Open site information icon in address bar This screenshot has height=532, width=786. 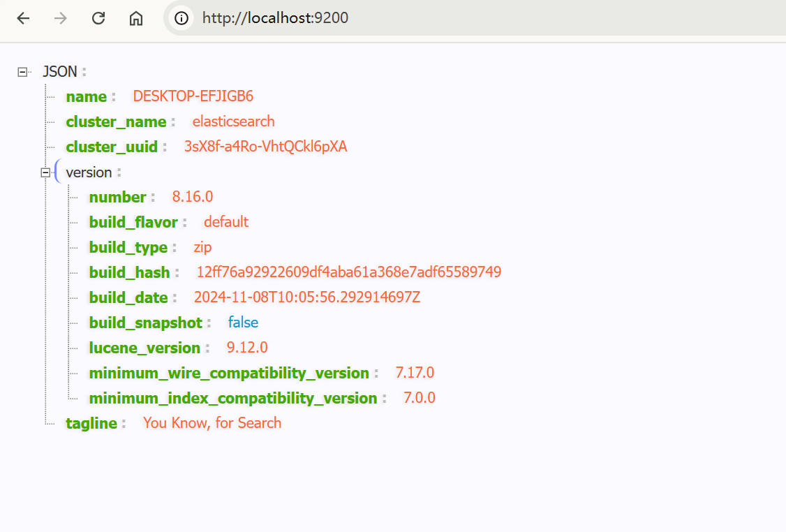coord(181,19)
